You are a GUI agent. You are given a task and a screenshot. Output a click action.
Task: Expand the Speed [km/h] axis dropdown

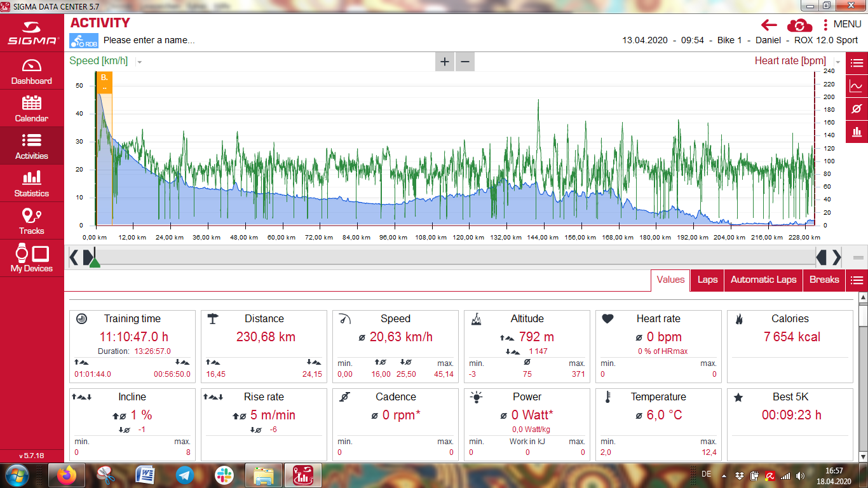(x=139, y=62)
